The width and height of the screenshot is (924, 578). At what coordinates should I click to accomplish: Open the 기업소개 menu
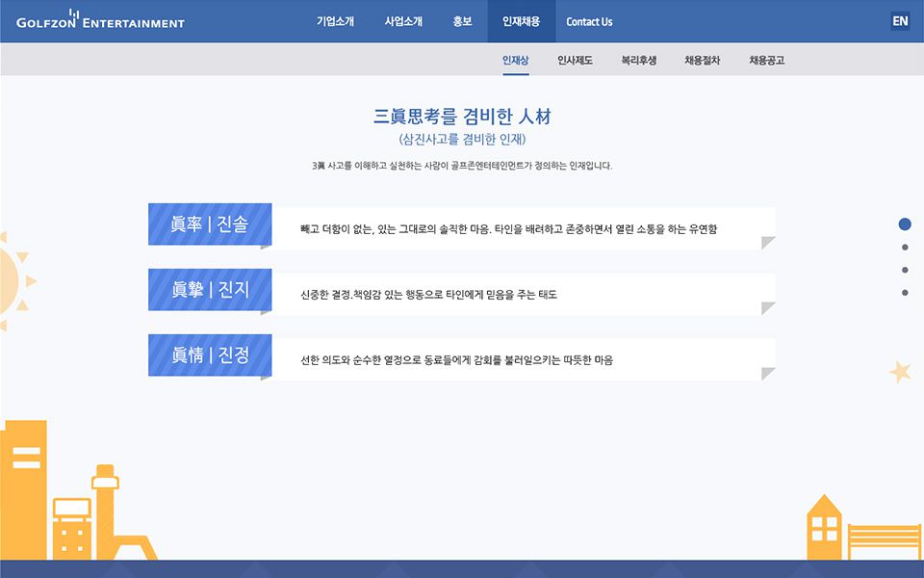[335, 21]
